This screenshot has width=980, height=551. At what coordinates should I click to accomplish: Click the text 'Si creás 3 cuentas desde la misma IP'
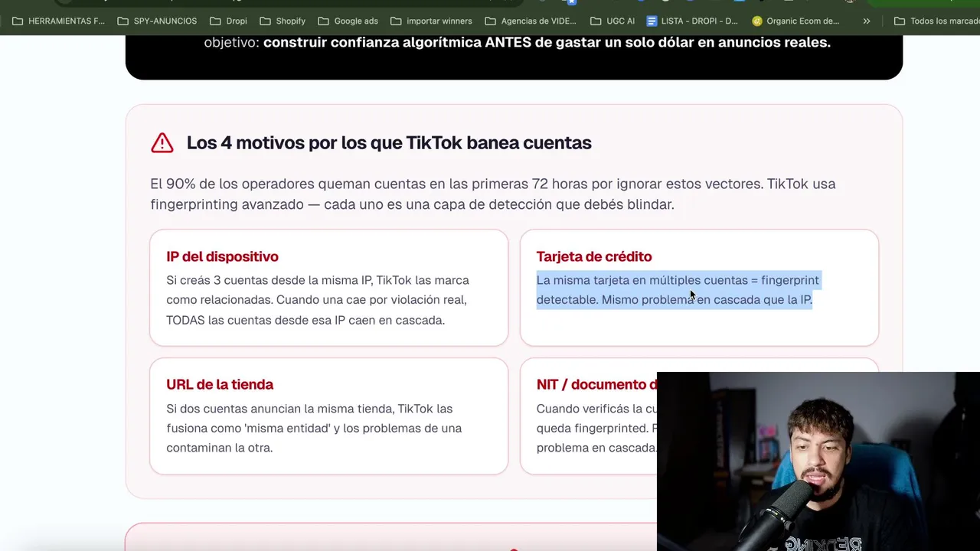tap(269, 280)
